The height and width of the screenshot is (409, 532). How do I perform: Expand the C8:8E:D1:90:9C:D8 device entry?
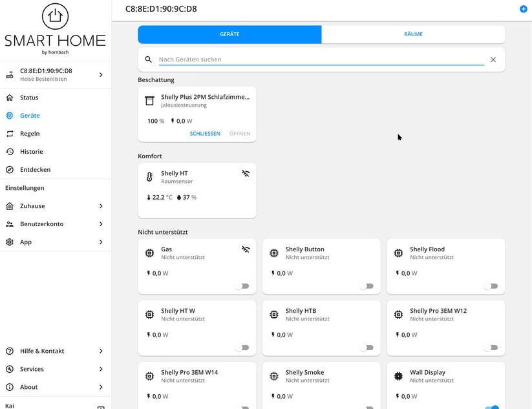coord(101,74)
